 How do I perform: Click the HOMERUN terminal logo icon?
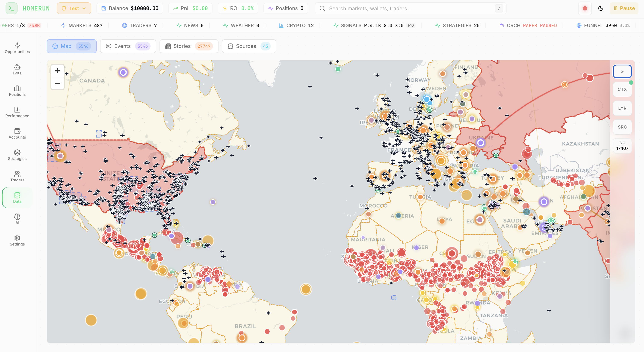pos(12,8)
